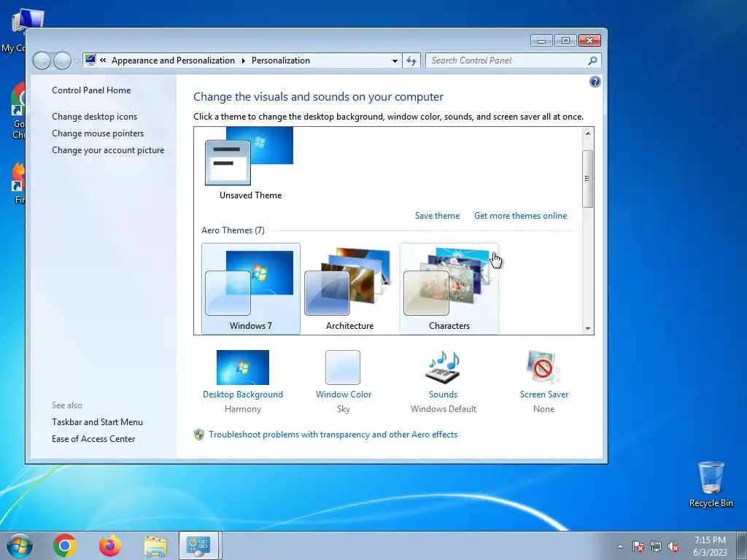The image size is (747, 560).
Task: Click the Refresh button beside address bar
Action: point(411,61)
